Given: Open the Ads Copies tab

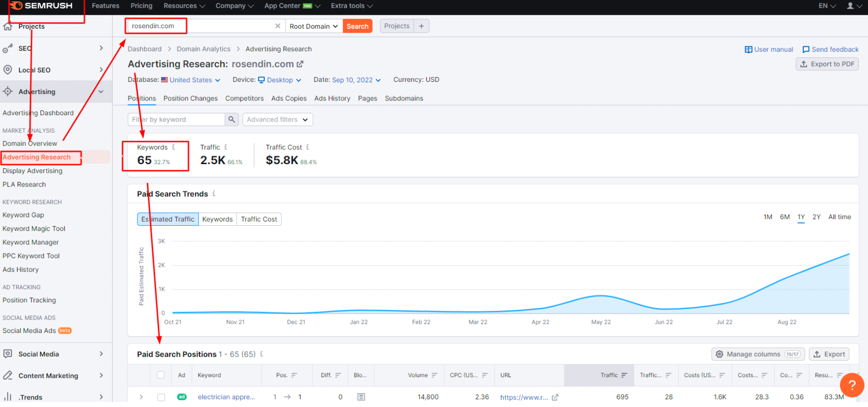Looking at the screenshot, I should [289, 99].
